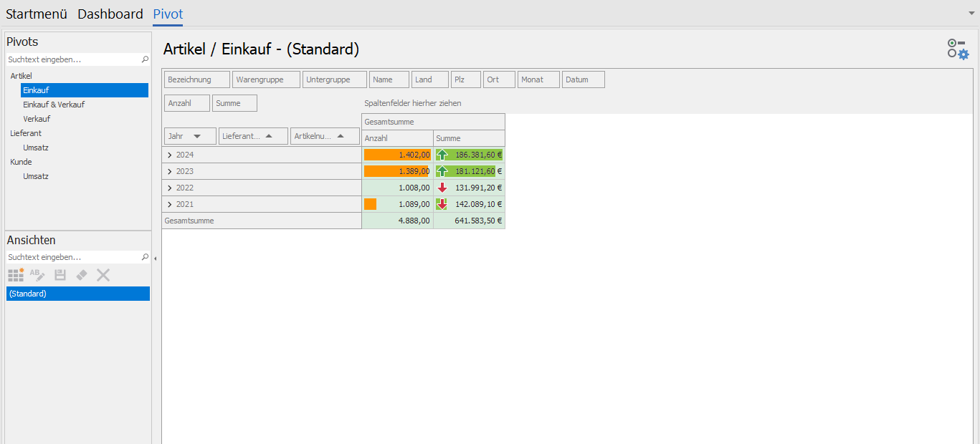Screen dimensions: 980x444
Task: Click the red down arrow in the 2022 row
Action: point(442,188)
